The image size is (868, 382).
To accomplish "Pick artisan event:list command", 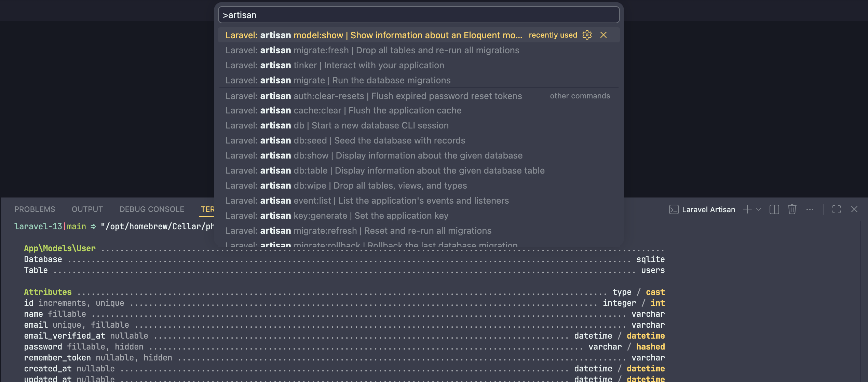I will 367,201.
